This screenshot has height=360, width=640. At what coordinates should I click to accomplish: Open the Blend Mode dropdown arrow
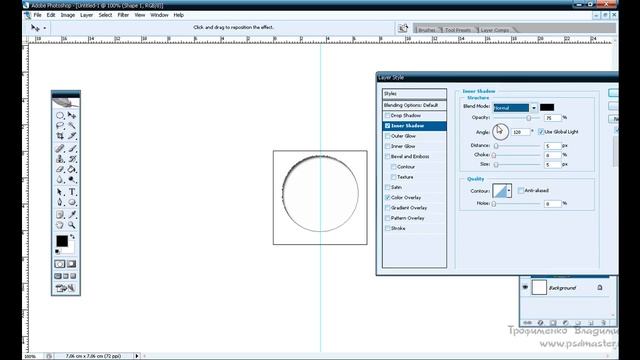click(x=533, y=108)
